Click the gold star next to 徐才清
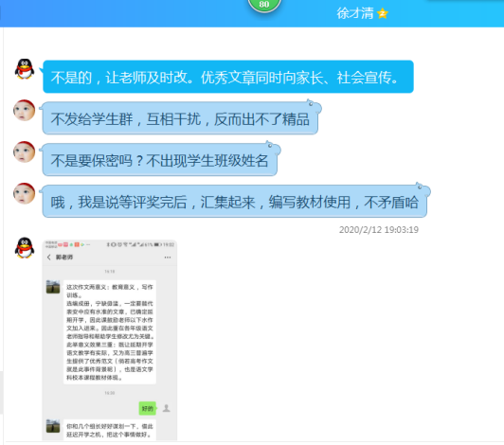Screen dimensions: 504x445 tap(383, 13)
